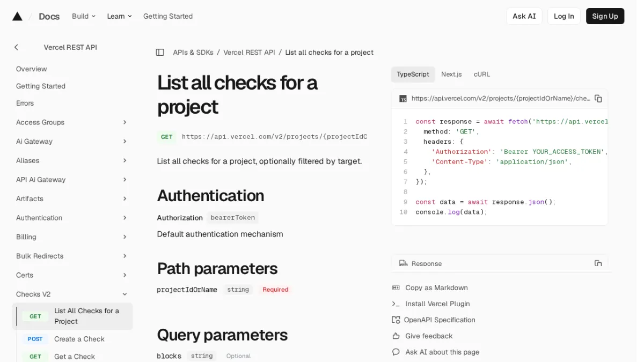Click the Response panel bed-shaped icon
Screen dimensions: 644x362
click(403, 263)
